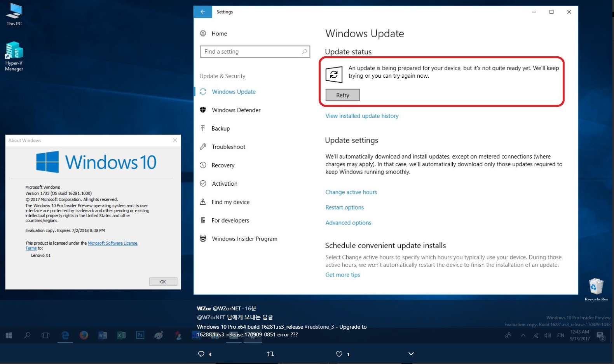The height and width of the screenshot is (364, 614).
Task: Click the tweet reply icon
Action: pyautogui.click(x=201, y=354)
